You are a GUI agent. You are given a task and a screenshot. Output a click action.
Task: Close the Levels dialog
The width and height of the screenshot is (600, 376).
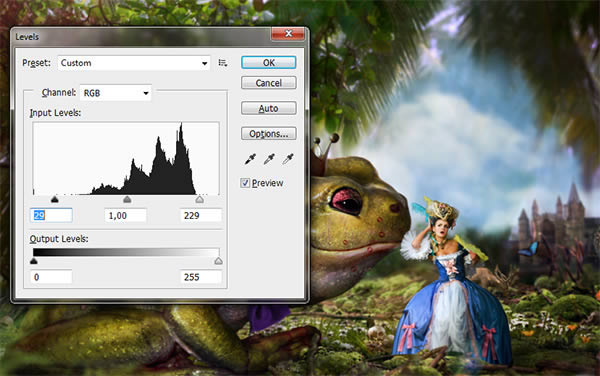tap(288, 34)
